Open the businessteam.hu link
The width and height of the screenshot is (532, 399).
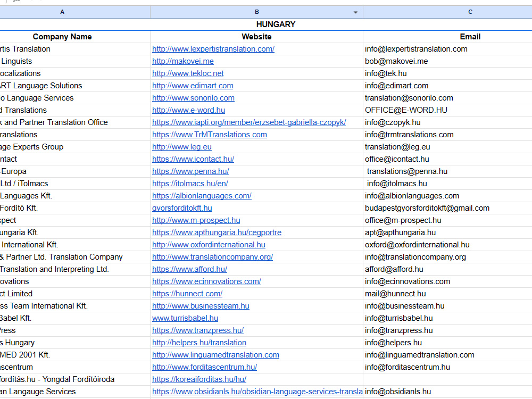(x=201, y=306)
